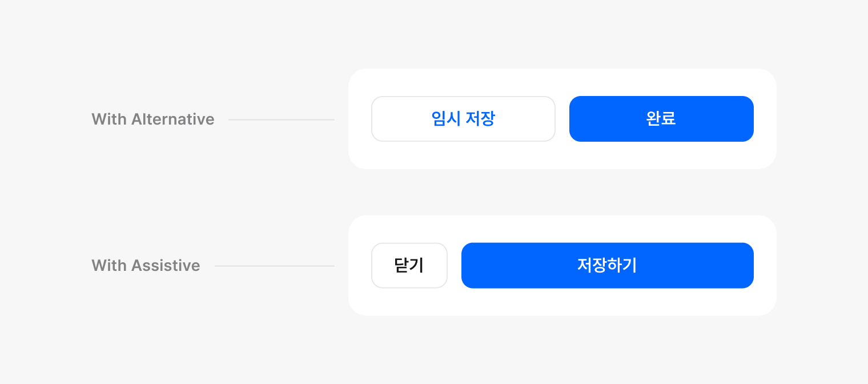868x384 pixels.
Task: Choose the alternative action 임시 저장
Action: coord(463,119)
